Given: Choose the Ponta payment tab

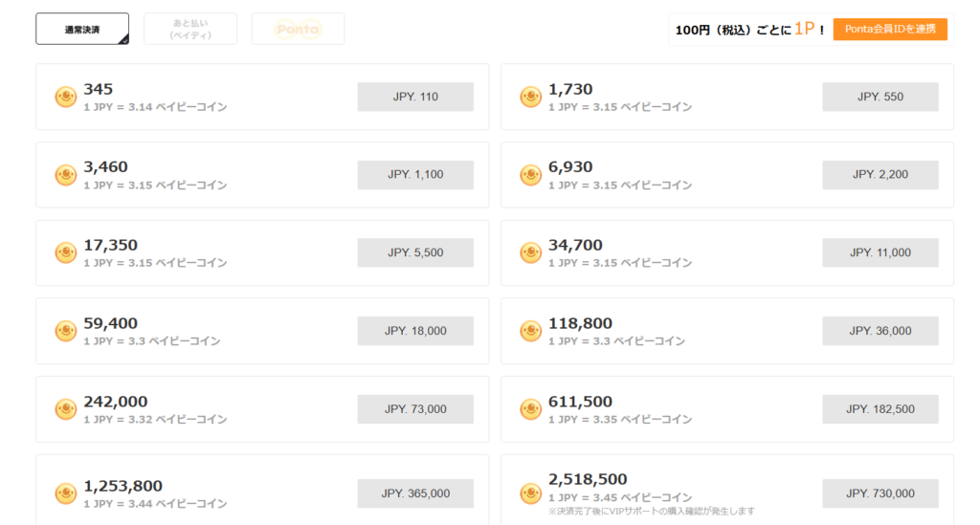Looking at the screenshot, I should (298, 29).
